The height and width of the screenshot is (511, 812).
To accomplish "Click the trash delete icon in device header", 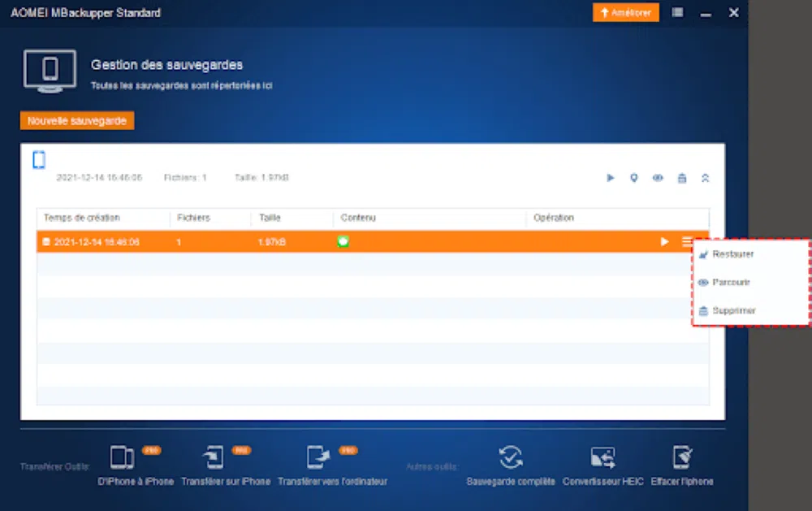I will pyautogui.click(x=682, y=178).
